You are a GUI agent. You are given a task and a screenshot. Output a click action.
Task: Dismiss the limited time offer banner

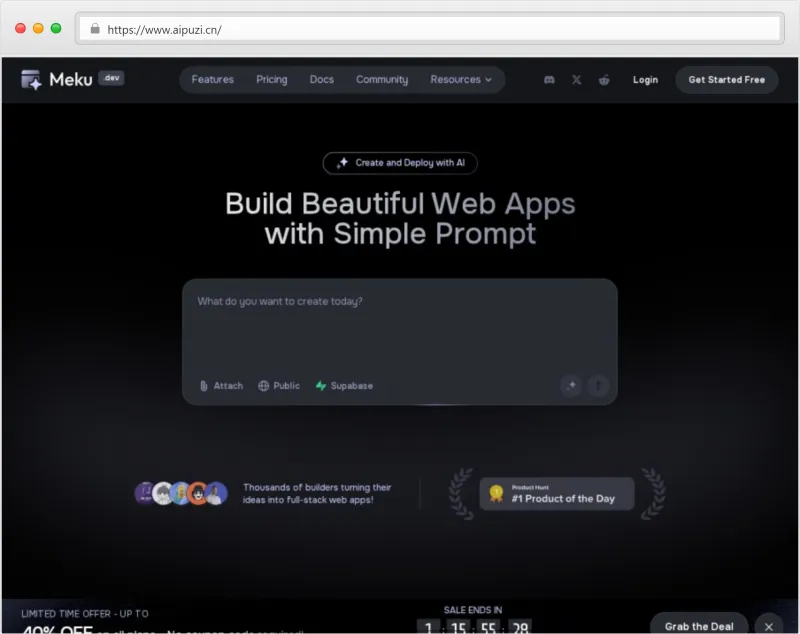coord(768,625)
